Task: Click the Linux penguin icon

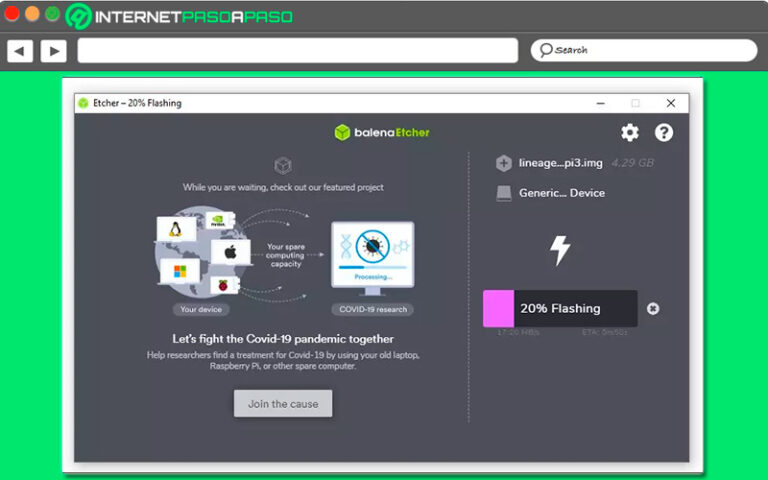Action: click(176, 231)
